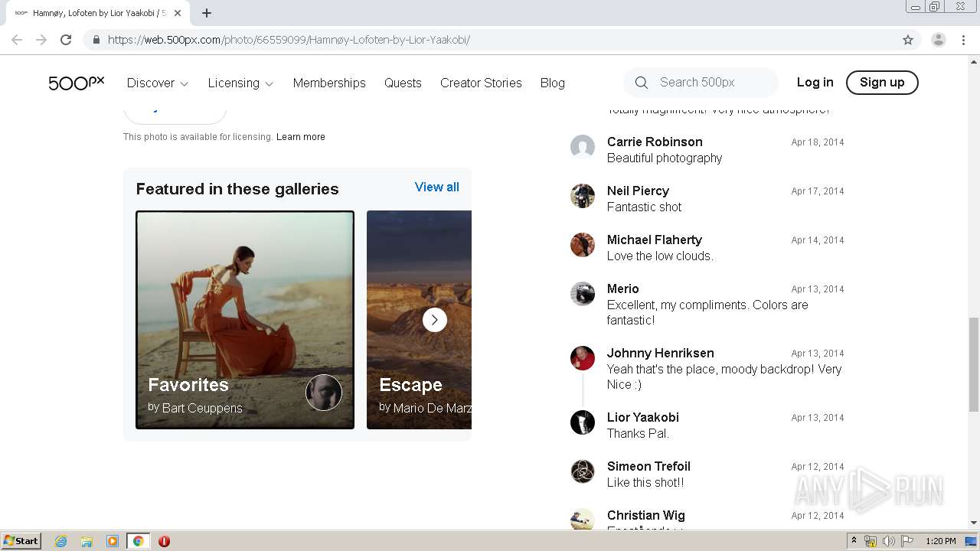Open Michael Flaherty's profile name

[x=655, y=240]
